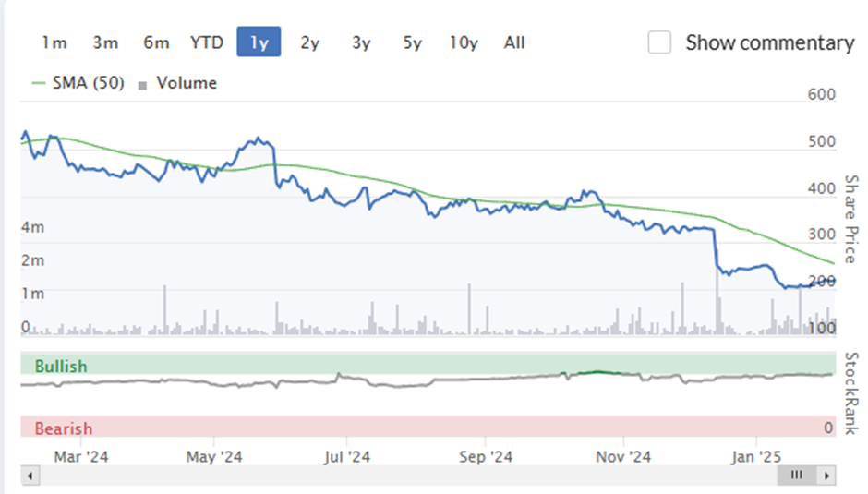Click the May '24 axis label
The image size is (868, 494).
213,457
